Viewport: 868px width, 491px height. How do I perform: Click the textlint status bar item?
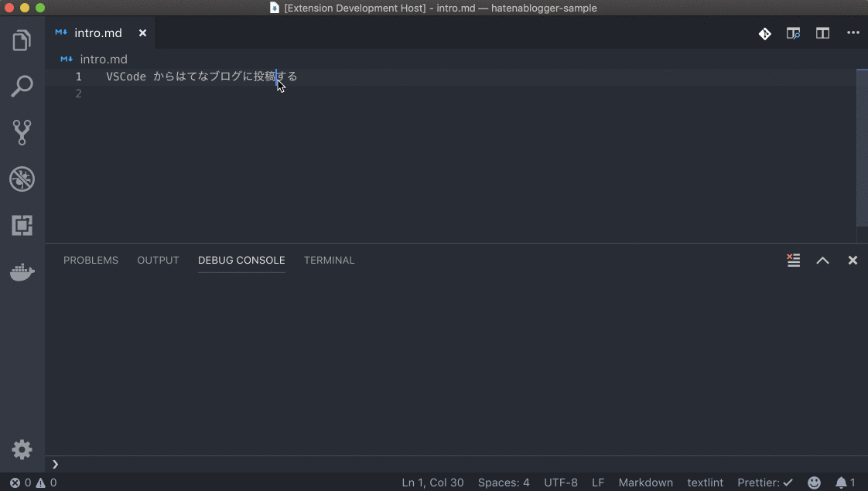click(x=705, y=482)
